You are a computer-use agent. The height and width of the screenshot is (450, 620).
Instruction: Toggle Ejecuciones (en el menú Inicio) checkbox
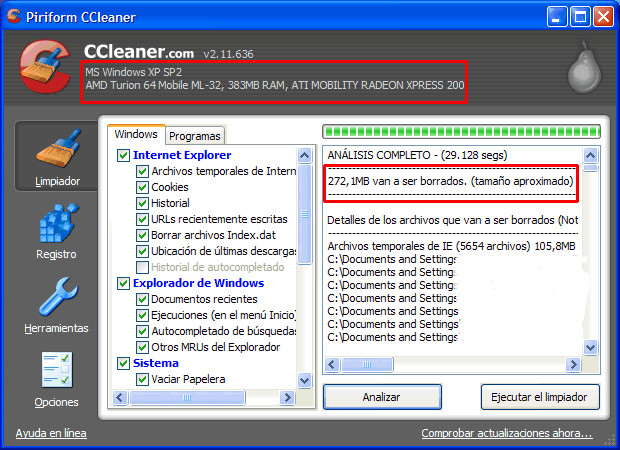tap(142, 315)
